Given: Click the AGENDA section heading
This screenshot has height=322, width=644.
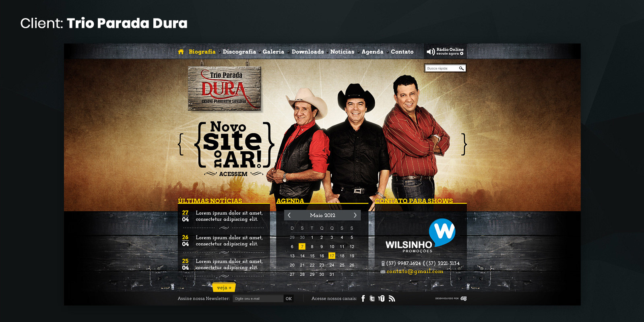Looking at the screenshot, I should click(x=290, y=200).
